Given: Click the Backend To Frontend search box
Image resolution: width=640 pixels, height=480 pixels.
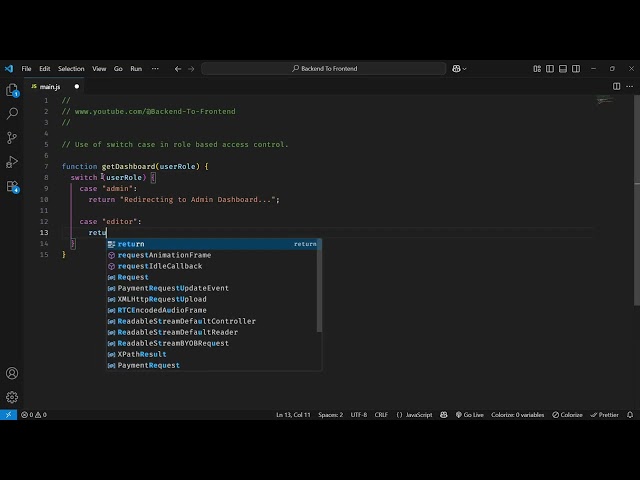Looking at the screenshot, I should click(x=324, y=69).
